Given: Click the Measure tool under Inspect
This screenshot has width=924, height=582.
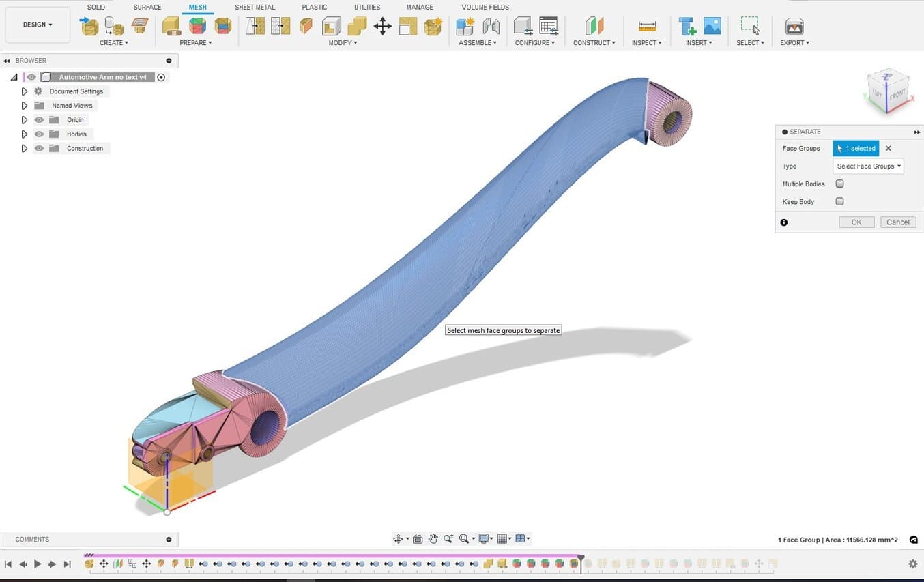Looking at the screenshot, I should (646, 26).
